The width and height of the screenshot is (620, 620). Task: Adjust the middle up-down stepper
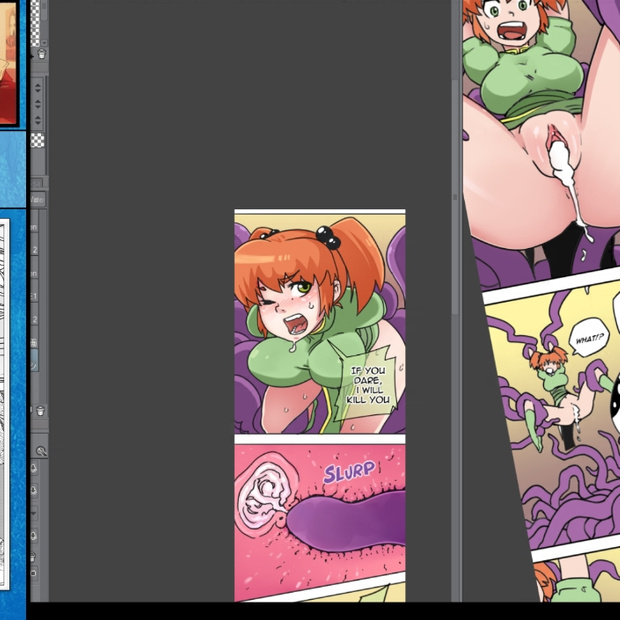click(x=38, y=104)
